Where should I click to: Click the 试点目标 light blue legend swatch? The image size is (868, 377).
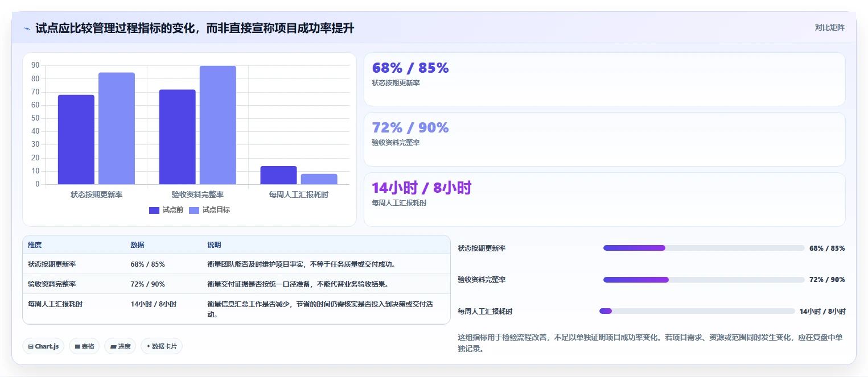pos(194,210)
